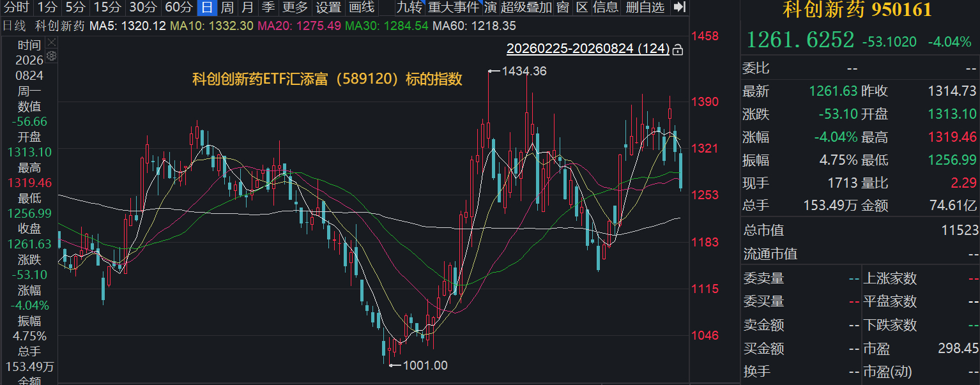Click the 流通市值 row
The image size is (980, 385).
[x=861, y=254]
